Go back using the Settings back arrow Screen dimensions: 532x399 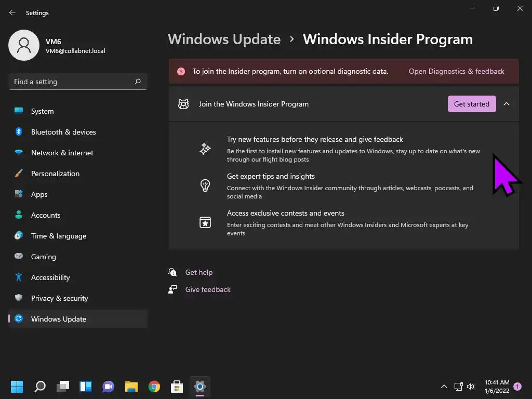coord(12,12)
